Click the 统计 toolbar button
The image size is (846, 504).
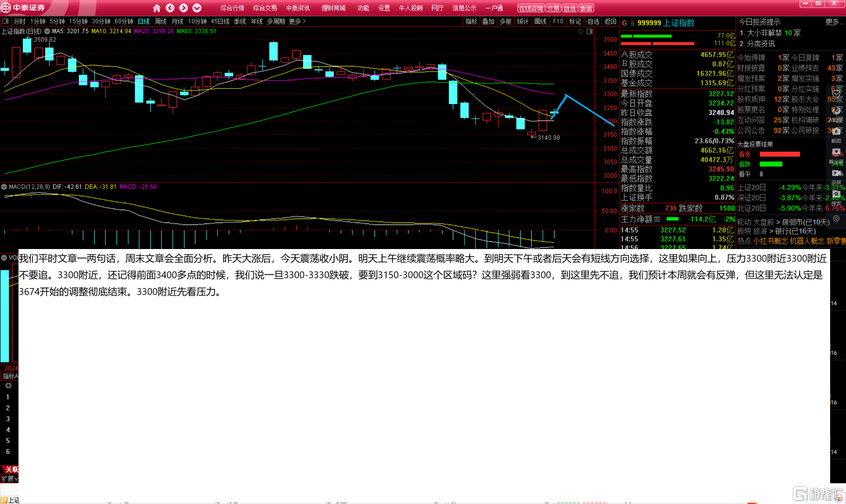(x=523, y=21)
